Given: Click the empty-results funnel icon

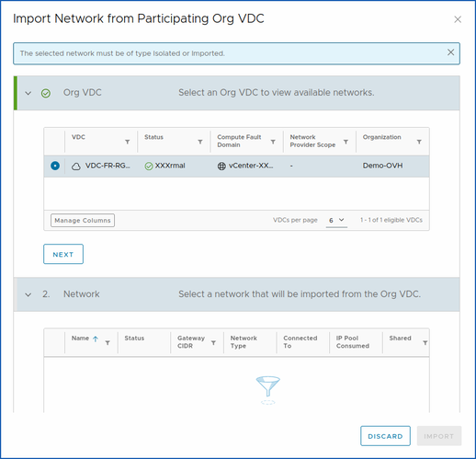Looking at the screenshot, I should [267, 390].
